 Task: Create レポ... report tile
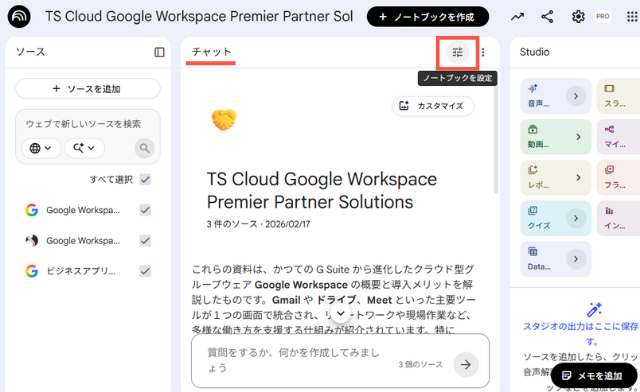pos(555,178)
